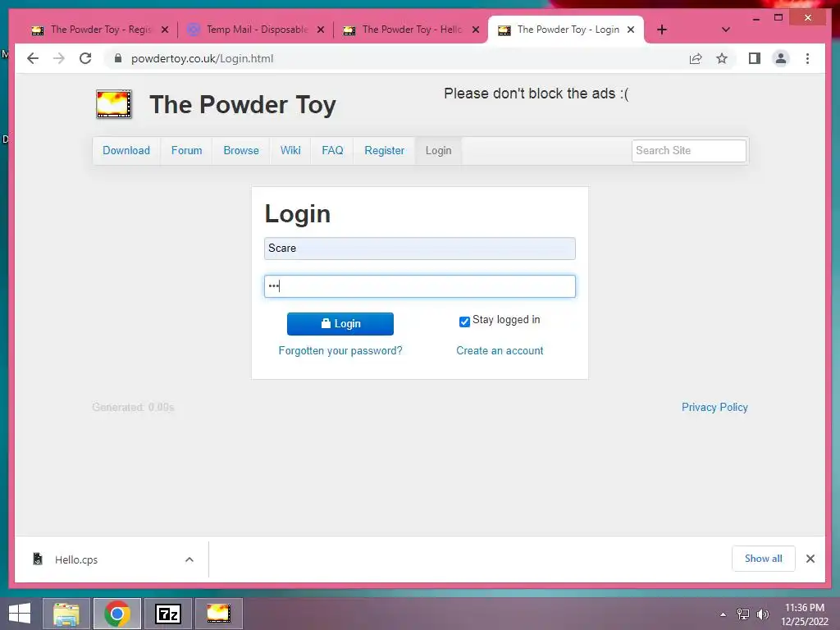The width and height of the screenshot is (840, 630).
Task: Switch to The Powder Toy - Hello tab
Action: point(410,30)
